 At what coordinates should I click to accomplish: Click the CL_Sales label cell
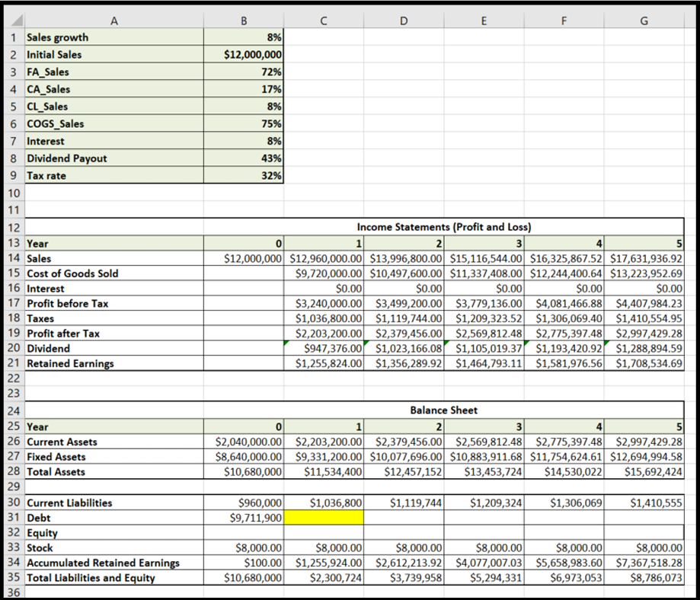pyautogui.click(x=114, y=107)
